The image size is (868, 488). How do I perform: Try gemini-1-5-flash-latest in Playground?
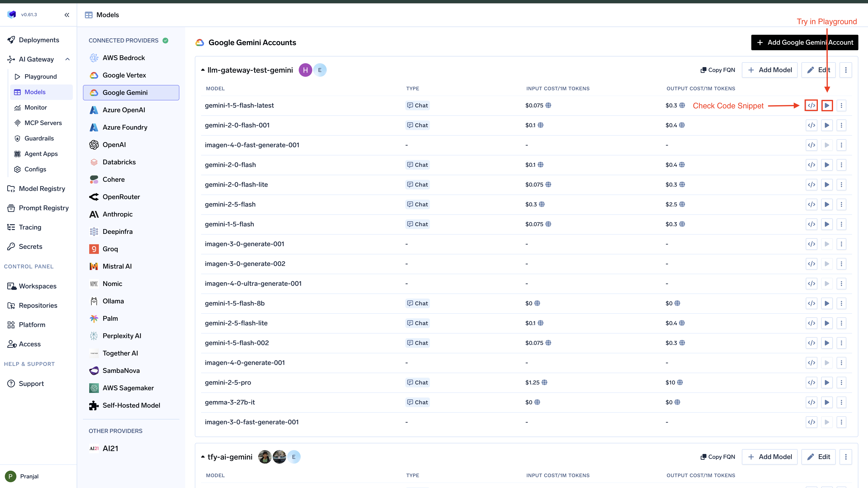click(x=827, y=105)
